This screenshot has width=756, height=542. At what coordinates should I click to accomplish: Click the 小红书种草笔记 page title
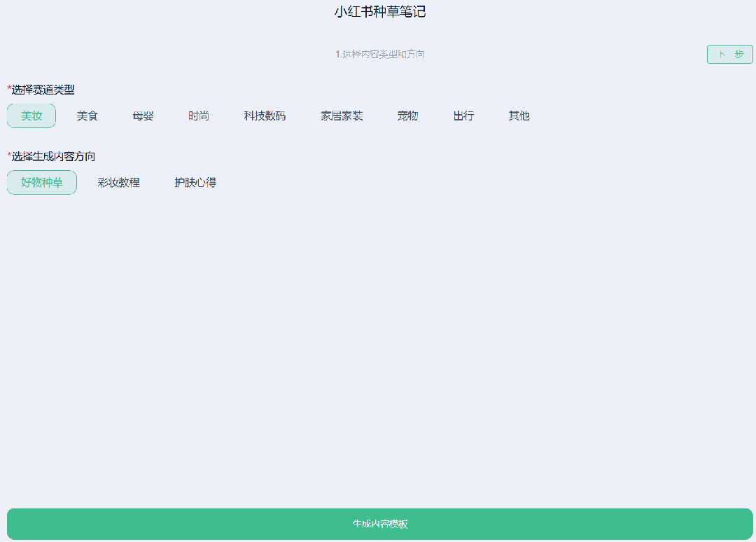[x=378, y=11]
